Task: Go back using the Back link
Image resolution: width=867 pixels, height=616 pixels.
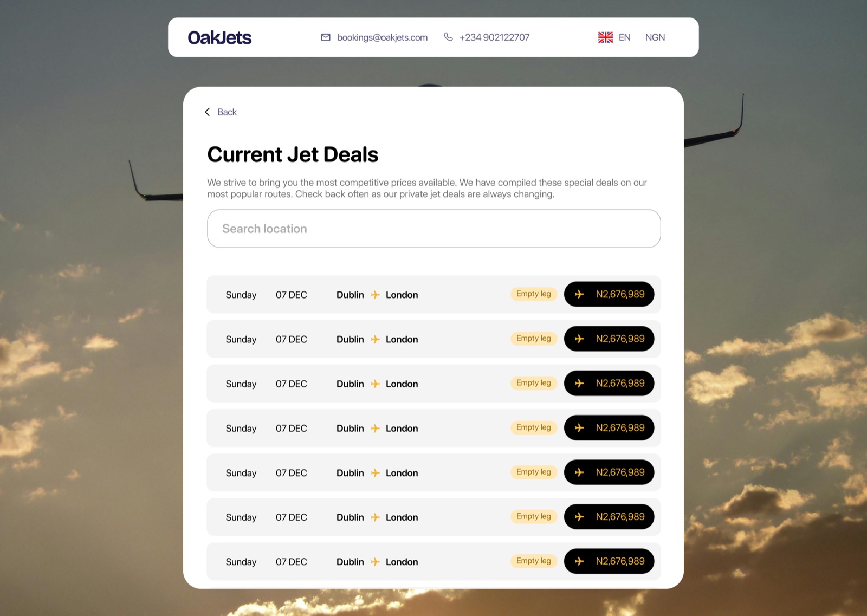Action: pos(227,112)
